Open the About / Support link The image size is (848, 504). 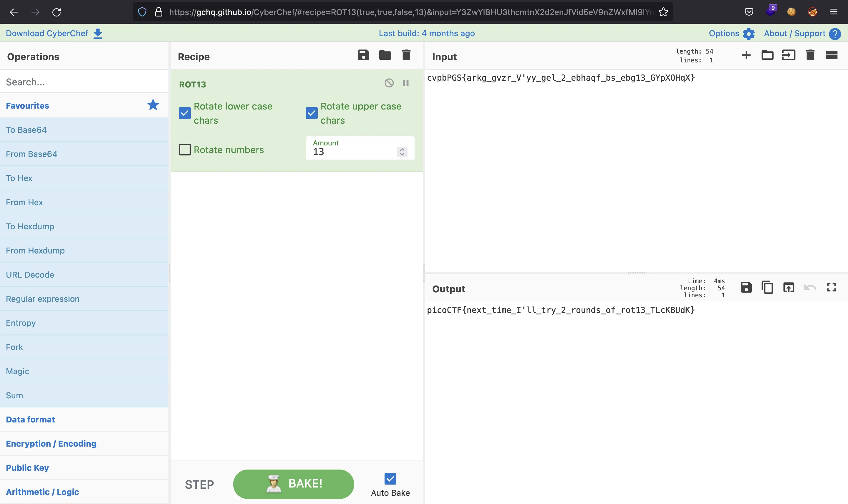pyautogui.click(x=794, y=33)
